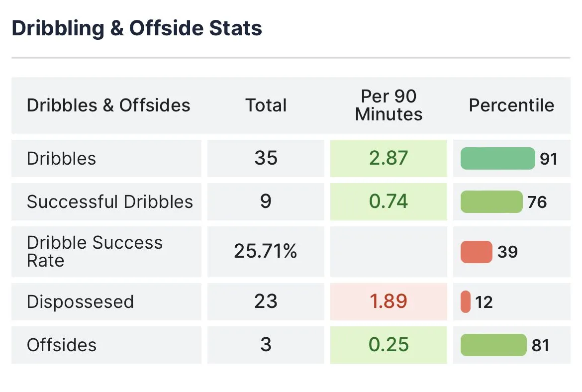Click the Successful Dribbles percentile bar
Viewport: 582px width, 392px height.
(491, 202)
